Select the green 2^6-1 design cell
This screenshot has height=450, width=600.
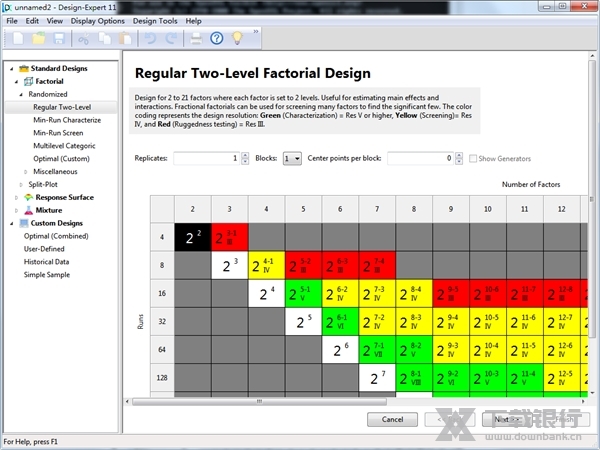(340, 321)
